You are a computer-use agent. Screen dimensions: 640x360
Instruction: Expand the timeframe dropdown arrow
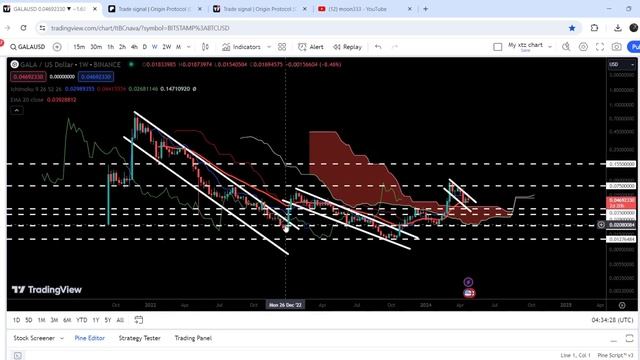tap(189, 47)
